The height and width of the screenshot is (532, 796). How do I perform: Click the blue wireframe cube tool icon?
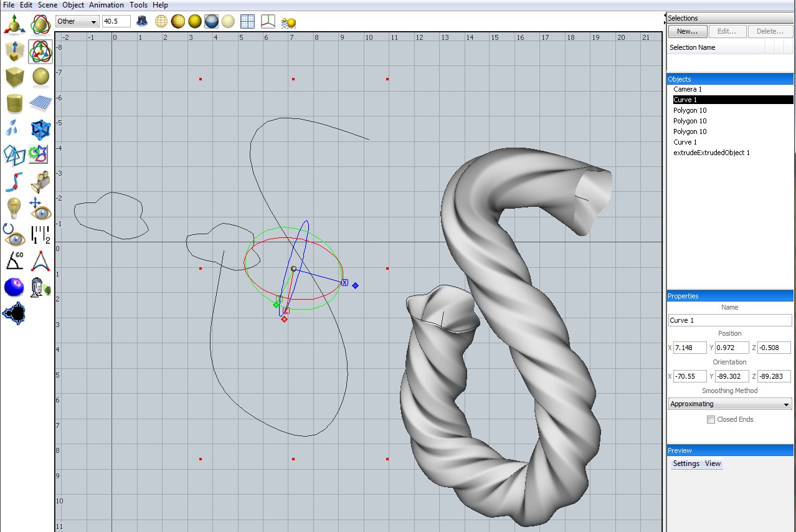pos(41,129)
